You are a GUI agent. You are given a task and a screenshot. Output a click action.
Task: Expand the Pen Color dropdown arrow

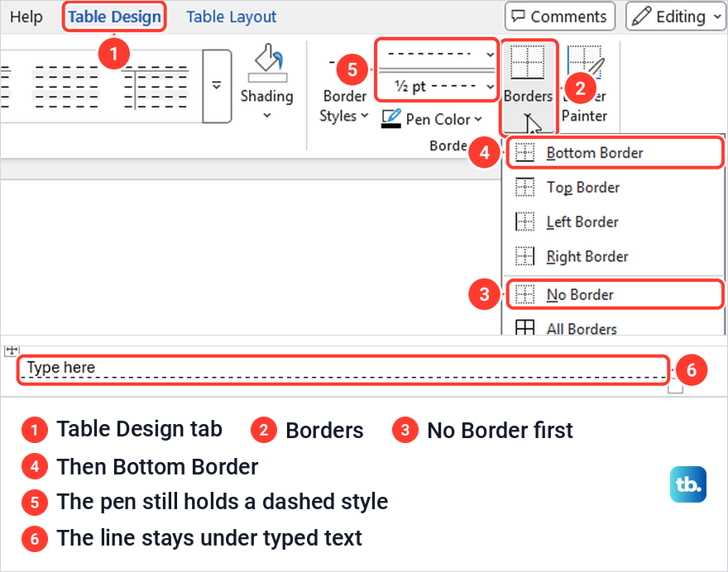pyautogui.click(x=478, y=119)
